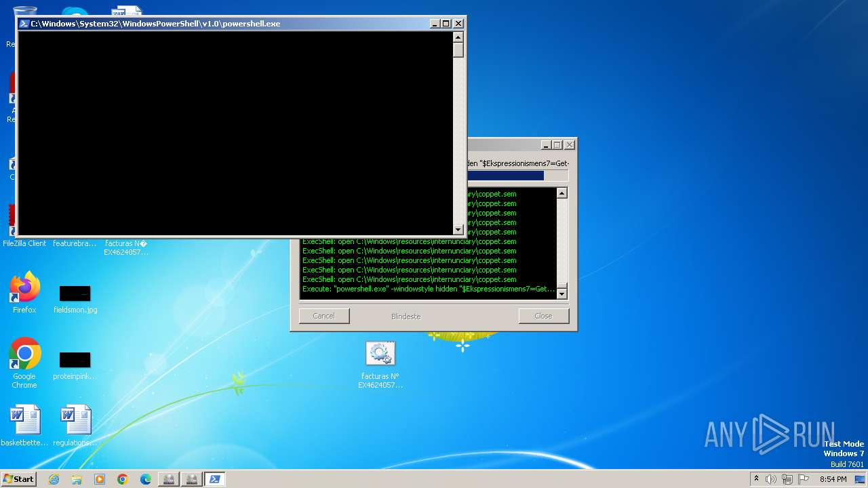Launch Microsoft Edge from the taskbar

pyautogui.click(x=146, y=479)
